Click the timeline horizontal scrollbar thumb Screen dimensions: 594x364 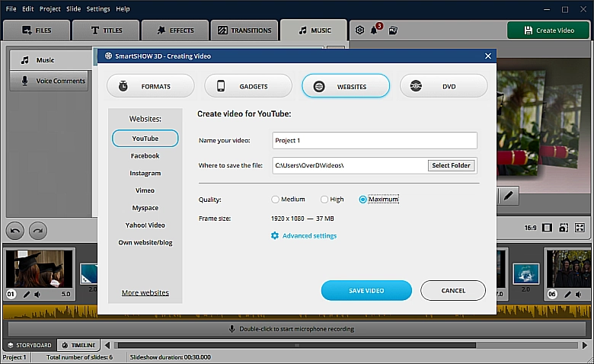[297, 345]
